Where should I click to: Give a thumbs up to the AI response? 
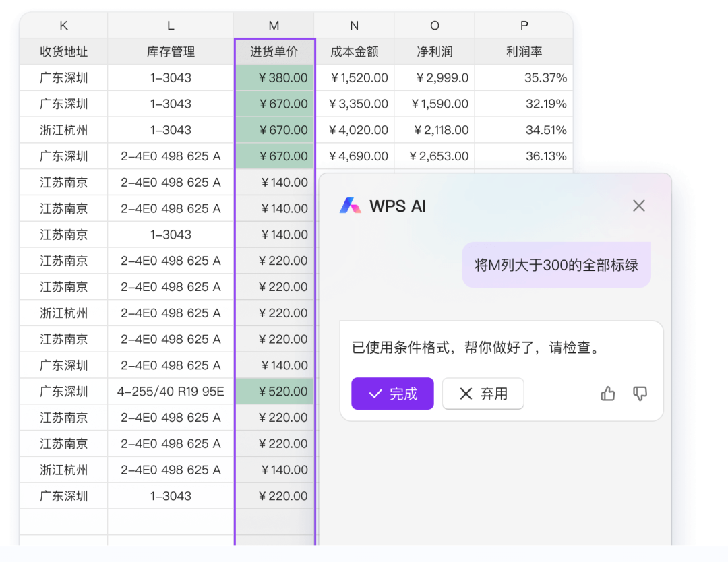point(607,394)
